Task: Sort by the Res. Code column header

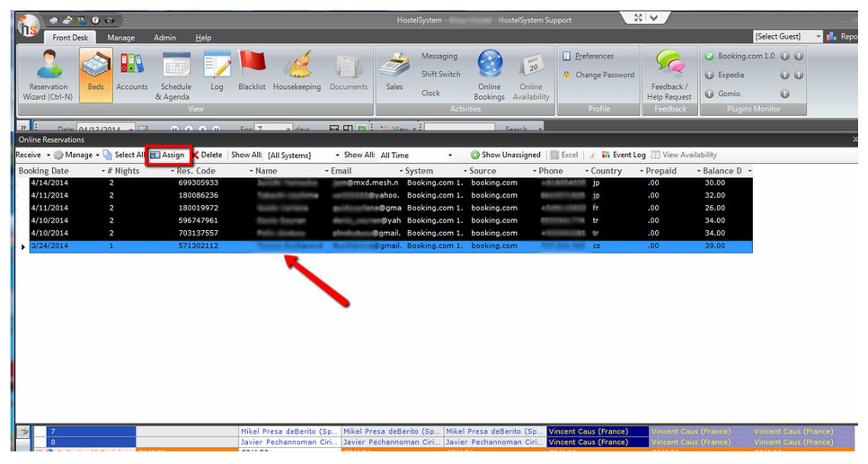Action: click(196, 171)
